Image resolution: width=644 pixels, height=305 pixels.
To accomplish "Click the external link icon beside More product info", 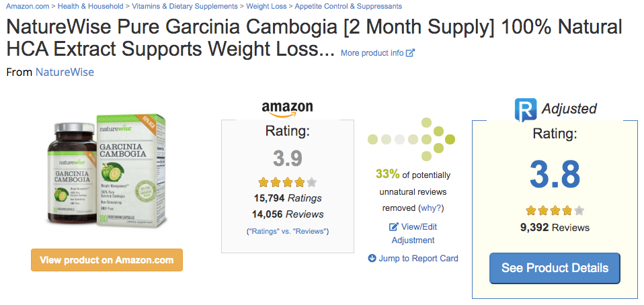I will click(410, 53).
